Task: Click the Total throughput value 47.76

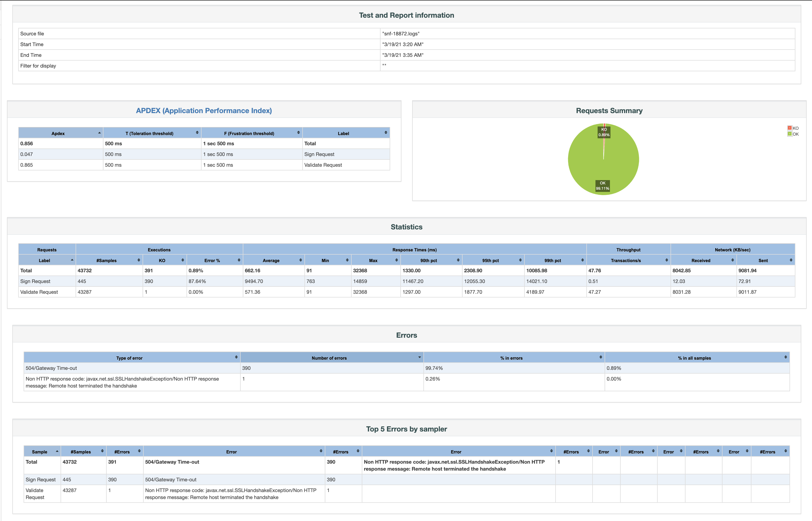Action: pos(595,271)
